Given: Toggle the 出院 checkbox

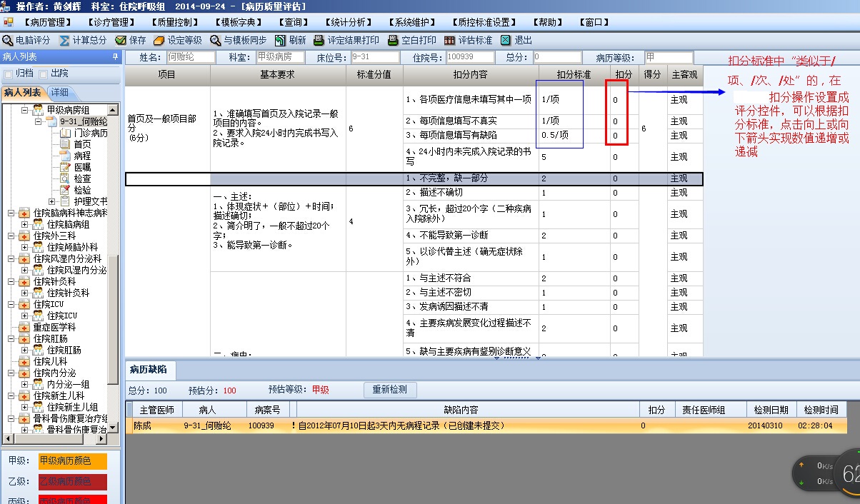Looking at the screenshot, I should click(44, 74).
